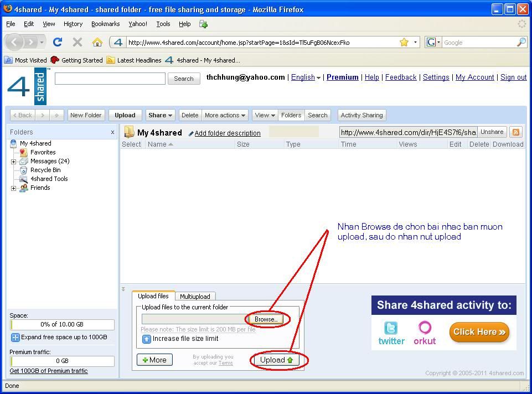532x394 pixels.
Task: Switch to the Multiupload tab
Action: tap(195, 297)
